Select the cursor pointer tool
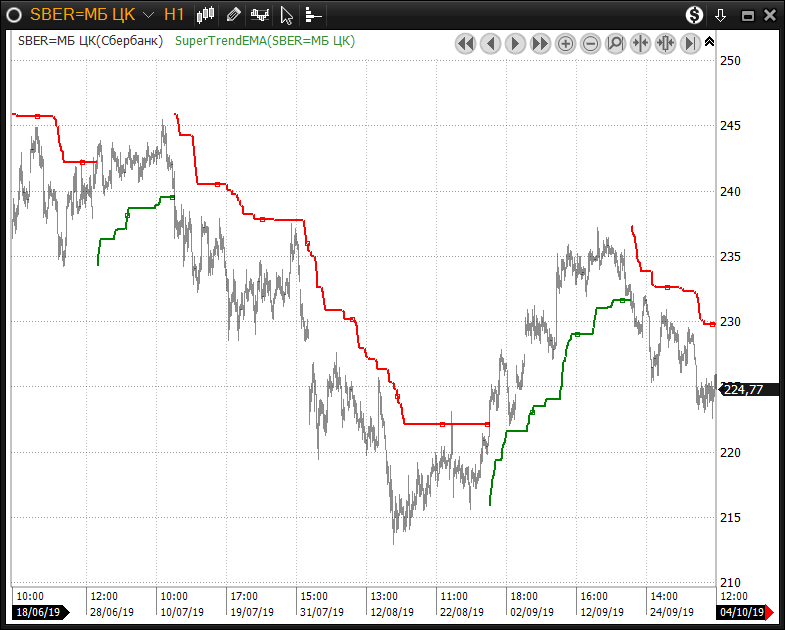This screenshot has width=785, height=630. point(287,15)
